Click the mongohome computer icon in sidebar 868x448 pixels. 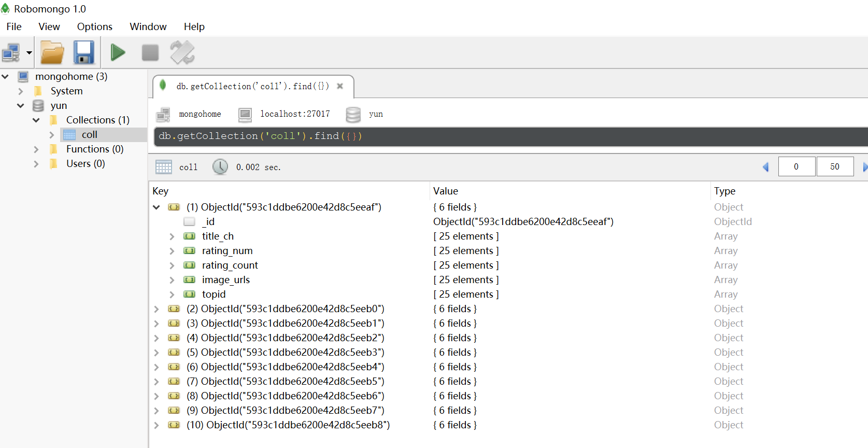pyautogui.click(x=23, y=77)
